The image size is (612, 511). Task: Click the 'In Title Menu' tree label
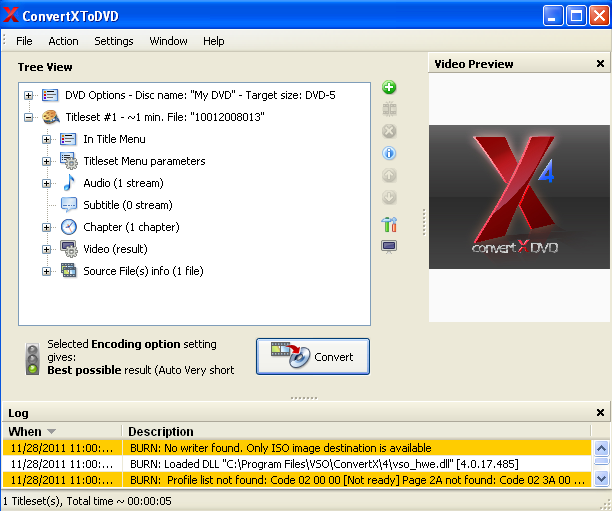tap(114, 139)
